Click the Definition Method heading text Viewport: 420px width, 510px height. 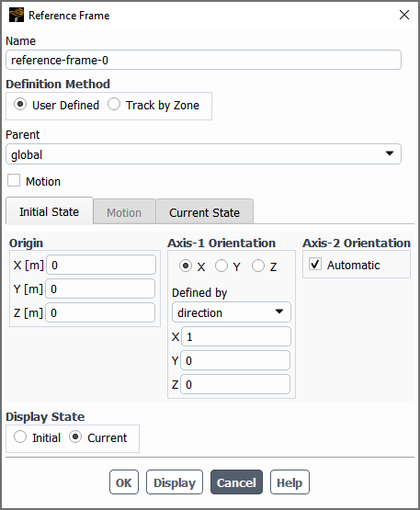(x=58, y=84)
